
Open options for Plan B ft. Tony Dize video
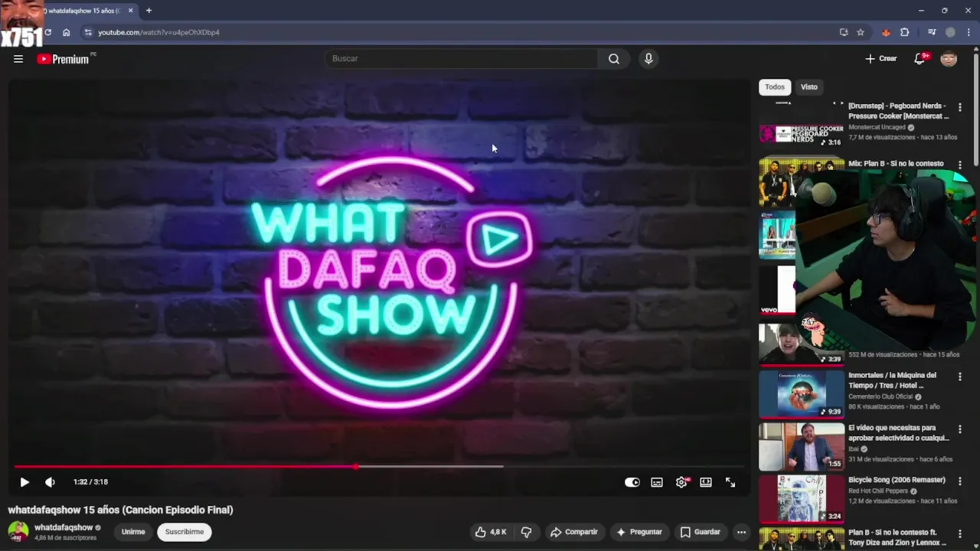959,534
